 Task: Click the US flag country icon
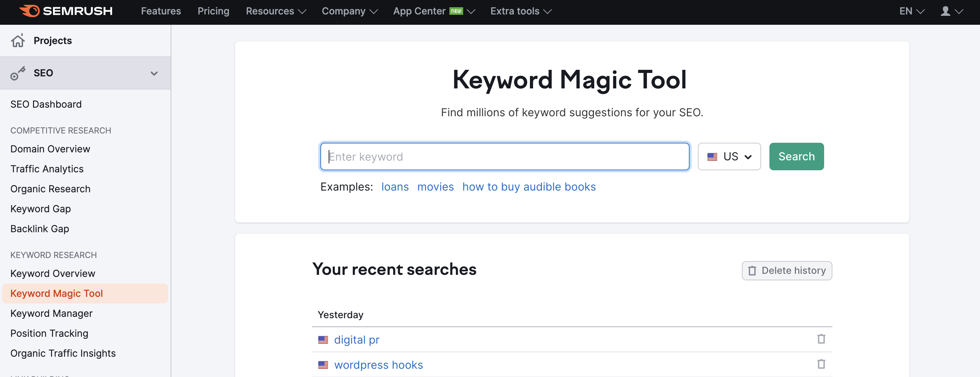tap(713, 156)
